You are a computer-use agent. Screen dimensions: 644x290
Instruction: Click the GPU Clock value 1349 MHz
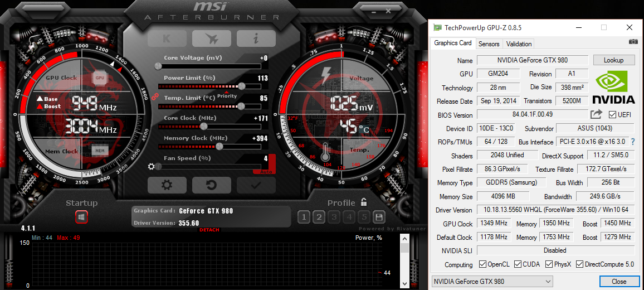[x=494, y=224]
